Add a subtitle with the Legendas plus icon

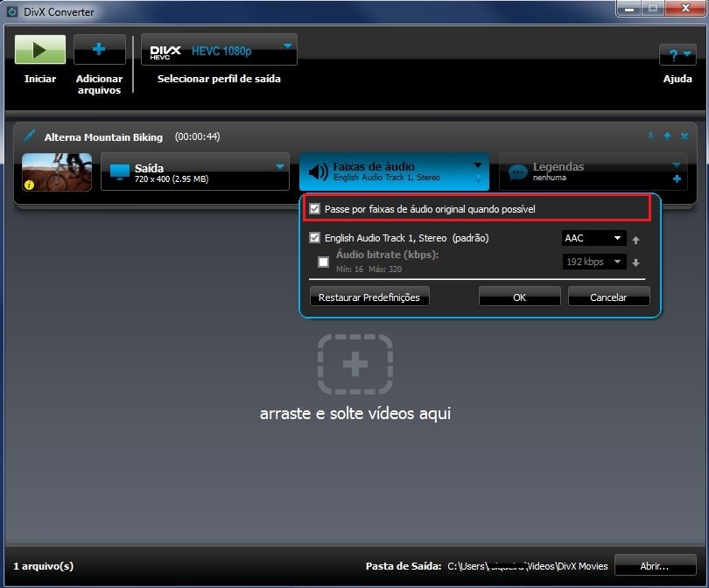click(677, 179)
